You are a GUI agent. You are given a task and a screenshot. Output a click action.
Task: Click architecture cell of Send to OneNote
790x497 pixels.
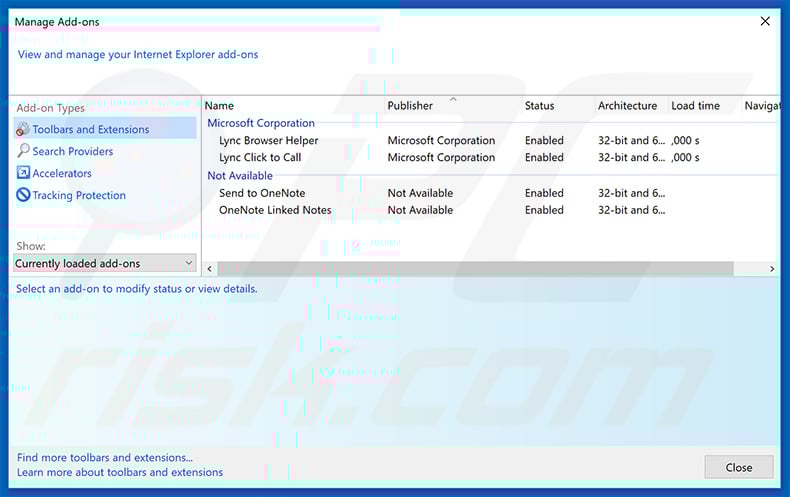tap(631, 193)
